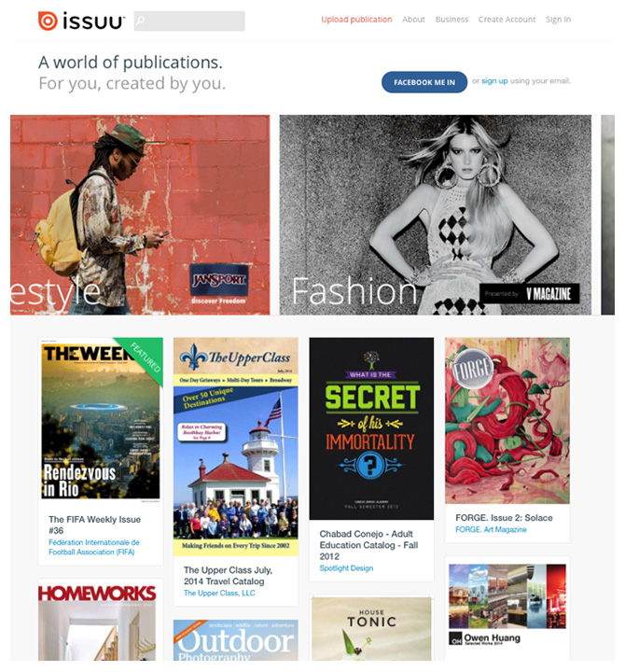Screen dimensions: 625x672
Task: Click the JanSport logo badge
Action: 219,279
